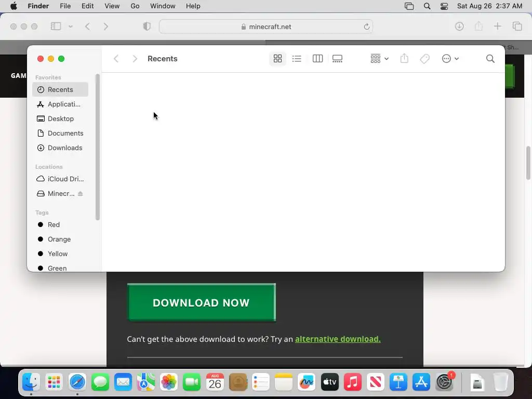Show Safari downloads
532x399 pixels.
point(459,26)
